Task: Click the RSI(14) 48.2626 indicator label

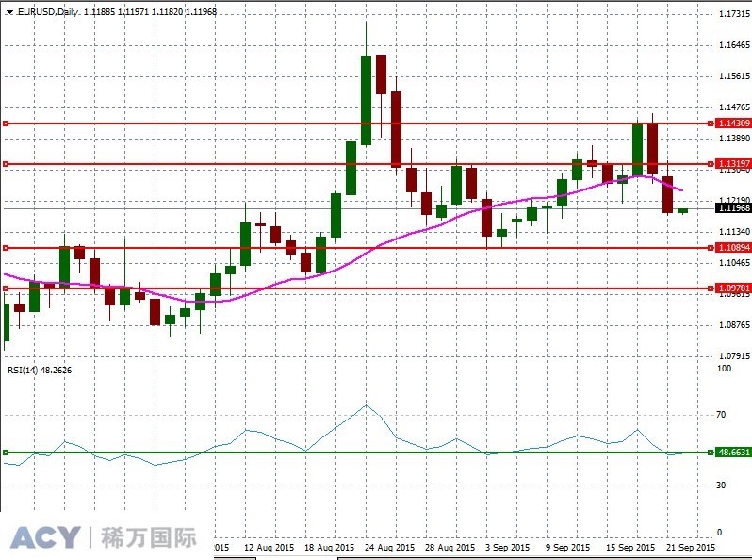Action: 40,370
